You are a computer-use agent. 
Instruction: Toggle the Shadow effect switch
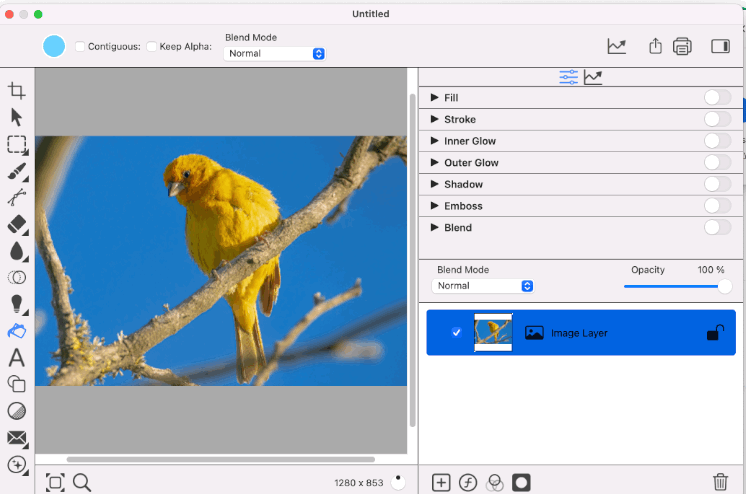pyautogui.click(x=717, y=184)
